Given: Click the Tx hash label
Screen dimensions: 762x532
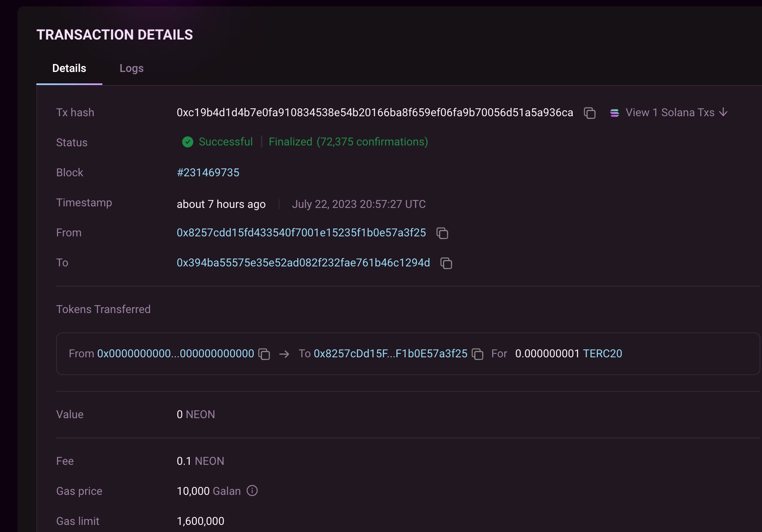Looking at the screenshot, I should (x=75, y=113).
